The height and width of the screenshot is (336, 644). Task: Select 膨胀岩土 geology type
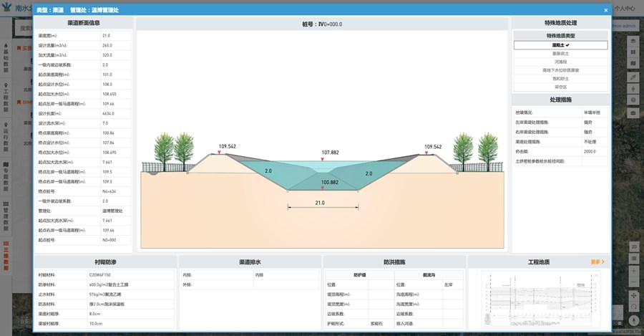[560, 54]
